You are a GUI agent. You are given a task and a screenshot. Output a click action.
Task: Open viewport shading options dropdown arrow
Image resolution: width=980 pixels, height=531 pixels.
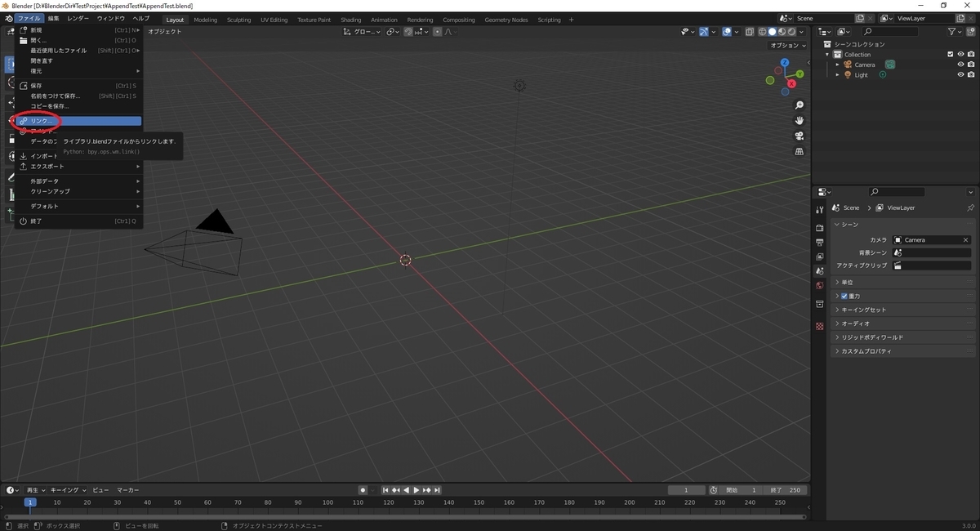(x=803, y=32)
